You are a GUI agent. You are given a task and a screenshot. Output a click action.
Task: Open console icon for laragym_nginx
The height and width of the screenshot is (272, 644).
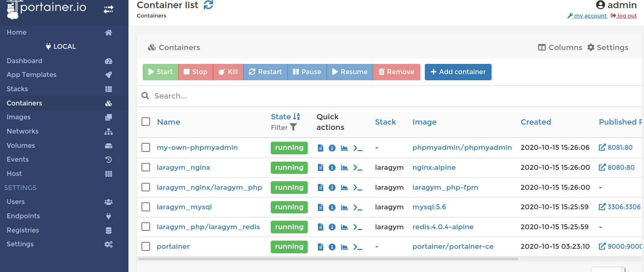[358, 167]
